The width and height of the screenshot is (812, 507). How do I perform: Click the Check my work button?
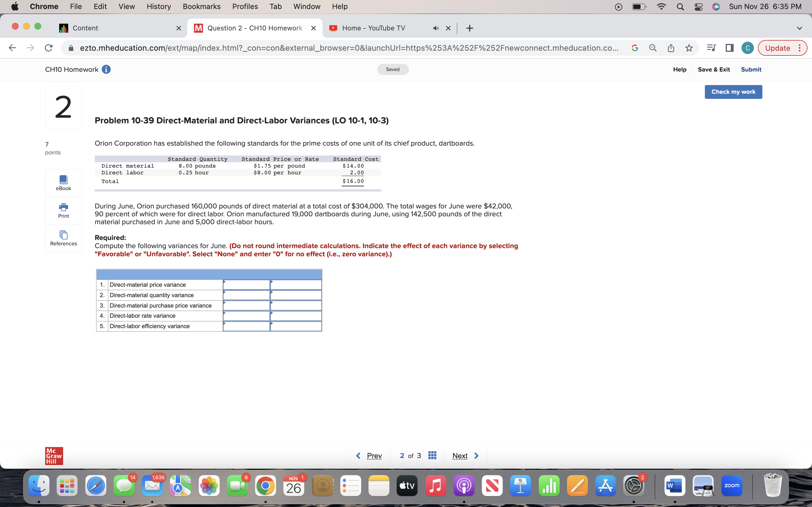(x=733, y=92)
